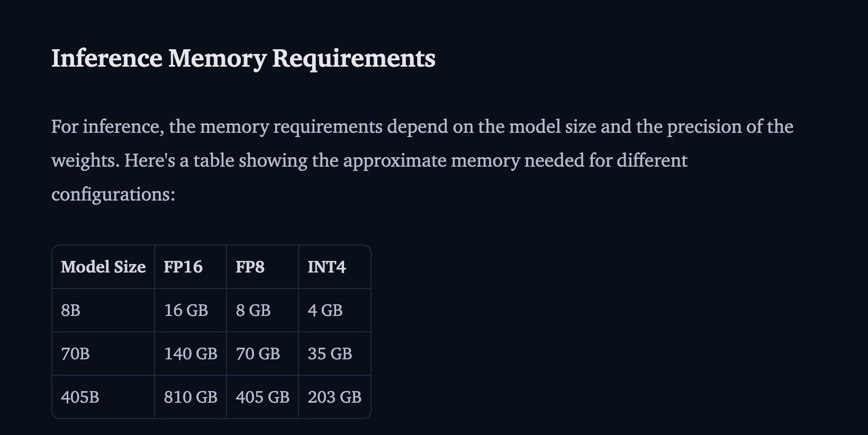Select the Model Size column header

coord(103,267)
